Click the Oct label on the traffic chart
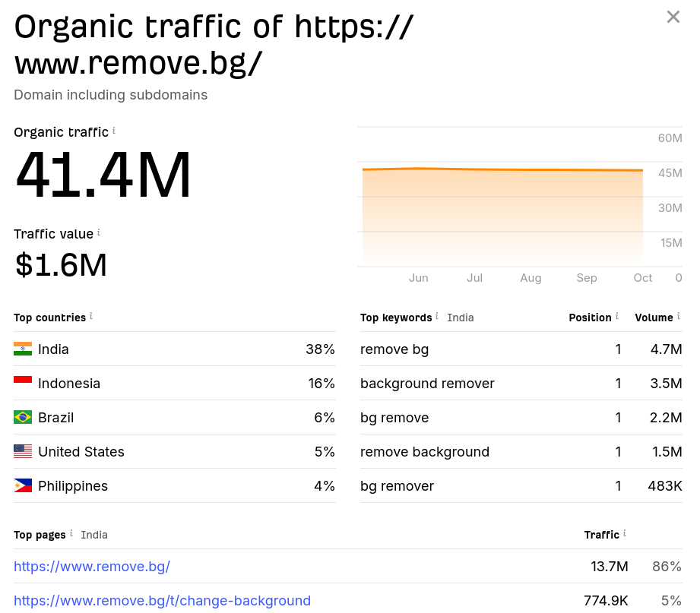 (642, 278)
